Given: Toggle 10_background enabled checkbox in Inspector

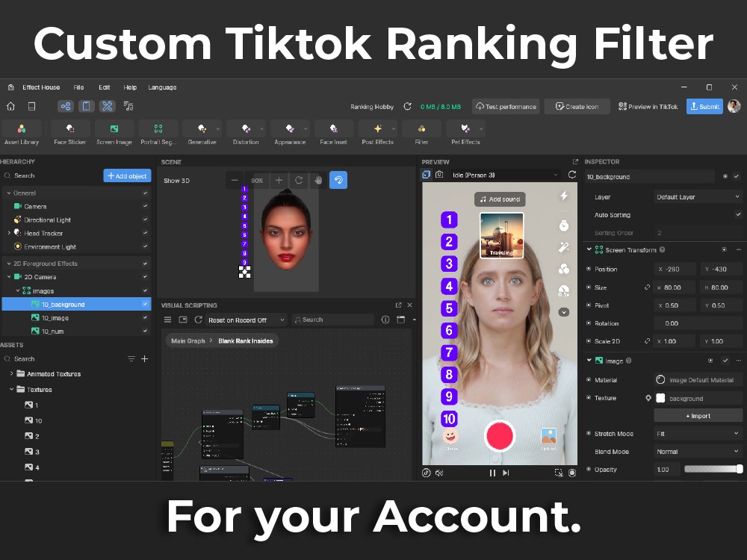Looking at the screenshot, I should [x=737, y=176].
